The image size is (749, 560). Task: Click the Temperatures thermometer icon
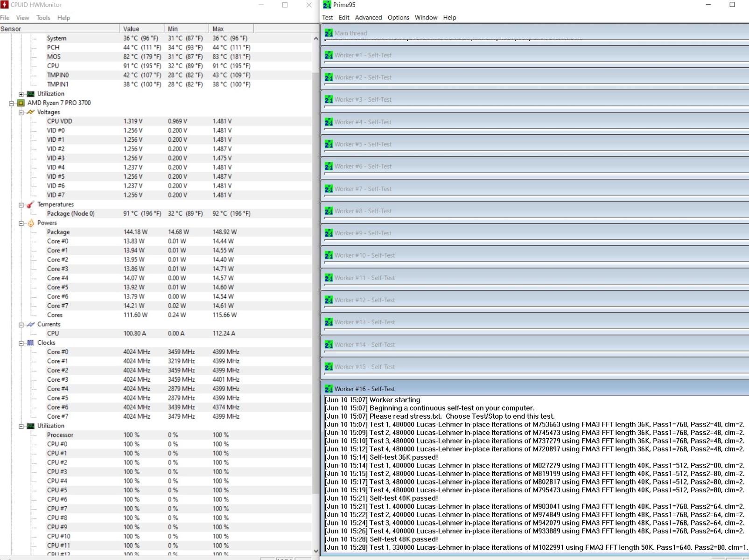[31, 204]
